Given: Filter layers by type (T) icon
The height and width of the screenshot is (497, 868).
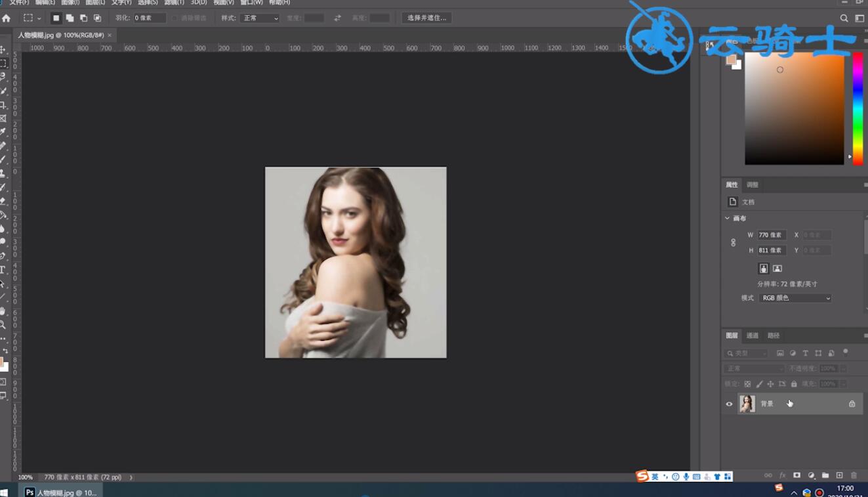Looking at the screenshot, I should [x=806, y=353].
